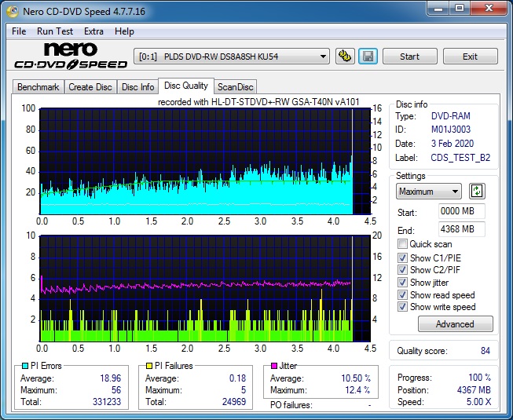Click the End 4368 MB input field
Image resolution: width=513 pixels, height=420 pixels.
tap(461, 229)
